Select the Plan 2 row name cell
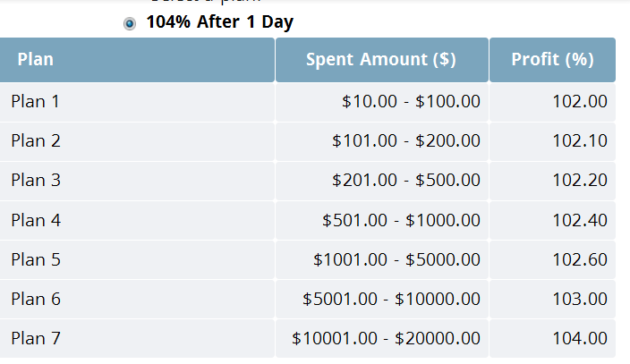 point(36,140)
